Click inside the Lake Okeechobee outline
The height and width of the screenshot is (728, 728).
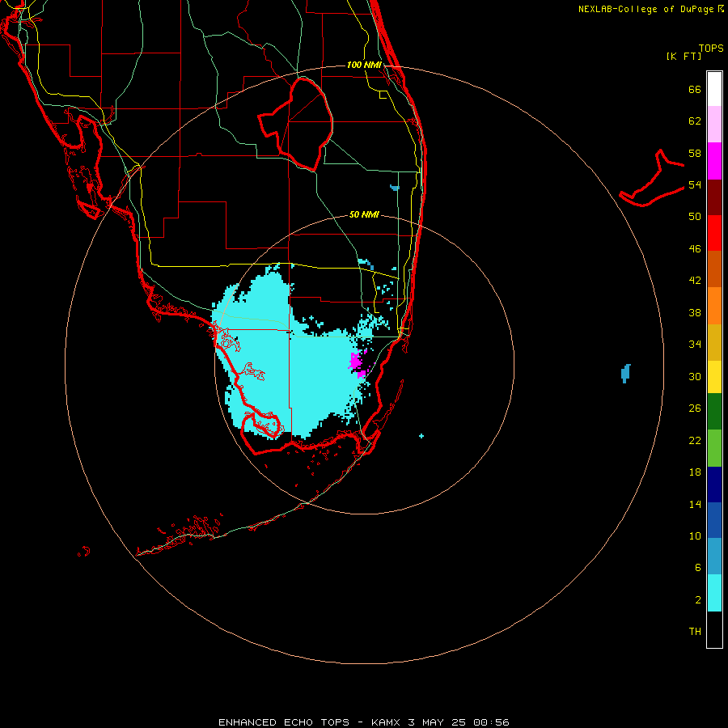point(302,125)
